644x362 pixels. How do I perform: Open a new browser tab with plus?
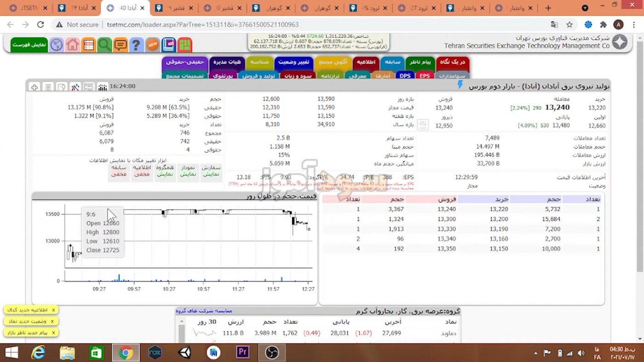pos(548,8)
